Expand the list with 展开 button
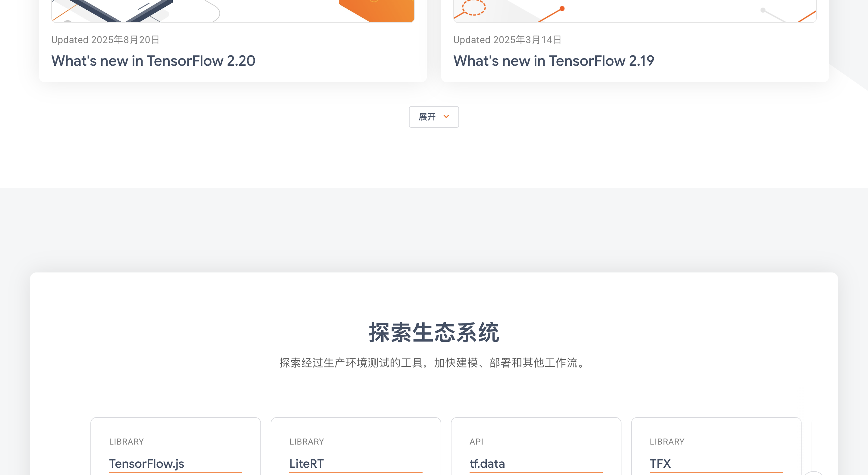868x475 pixels. pos(434,117)
